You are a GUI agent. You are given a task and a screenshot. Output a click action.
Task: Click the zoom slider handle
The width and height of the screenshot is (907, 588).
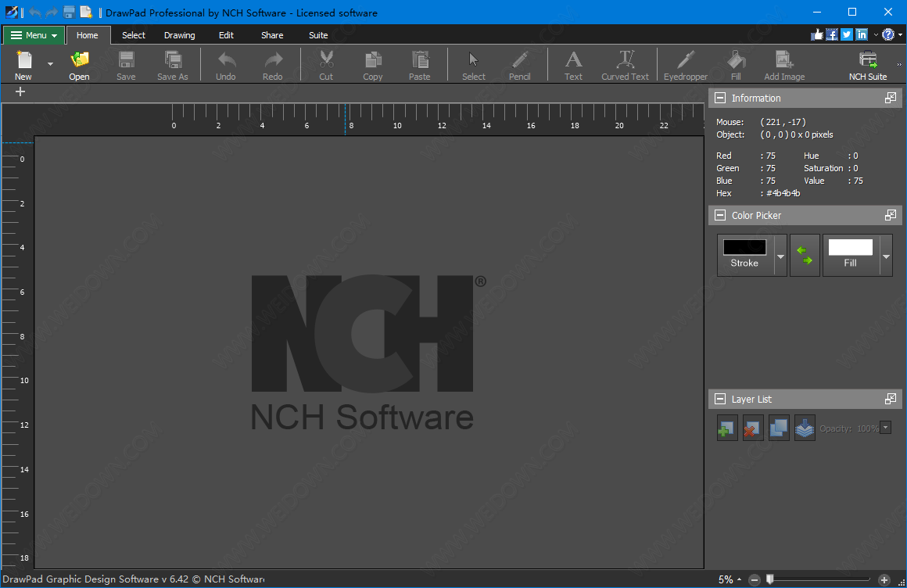tap(770, 579)
